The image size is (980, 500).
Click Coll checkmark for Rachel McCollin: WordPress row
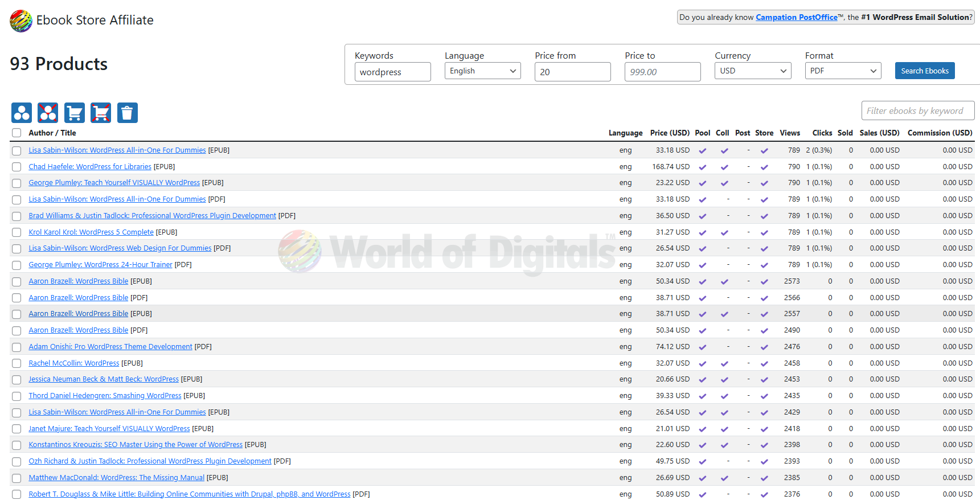pyautogui.click(x=724, y=364)
